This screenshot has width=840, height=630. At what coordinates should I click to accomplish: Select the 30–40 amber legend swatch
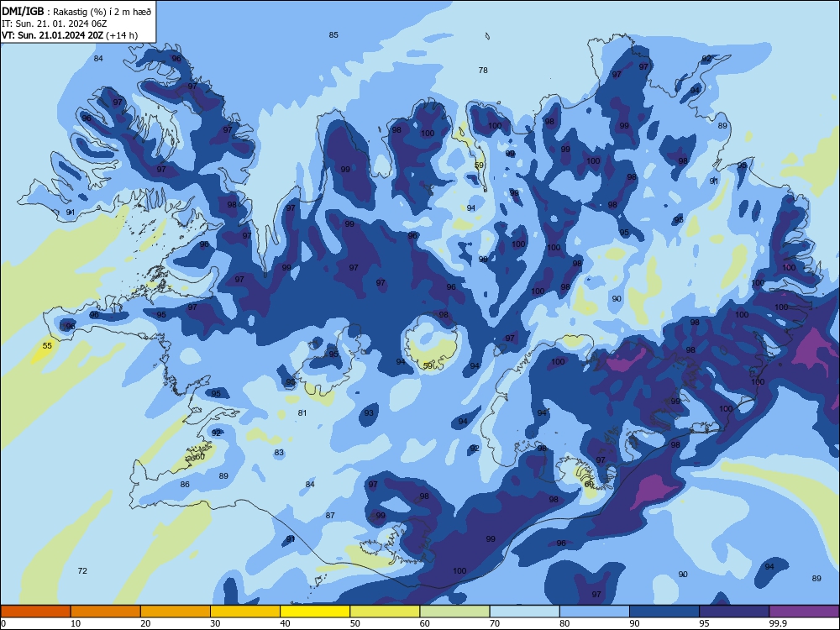[245, 612]
